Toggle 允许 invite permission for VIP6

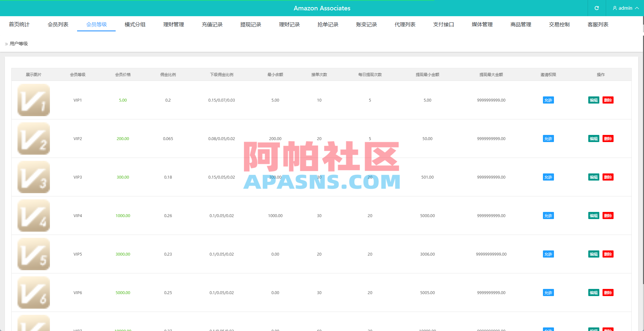coord(548,293)
